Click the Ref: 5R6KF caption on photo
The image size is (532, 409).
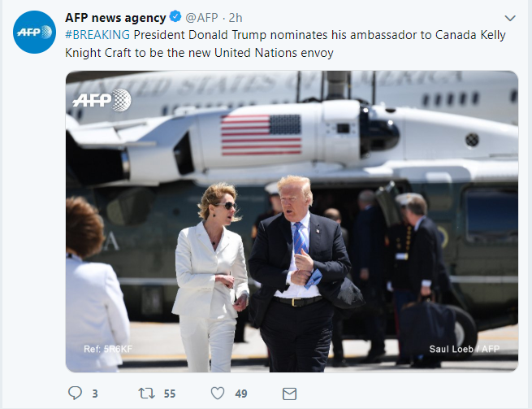108,349
